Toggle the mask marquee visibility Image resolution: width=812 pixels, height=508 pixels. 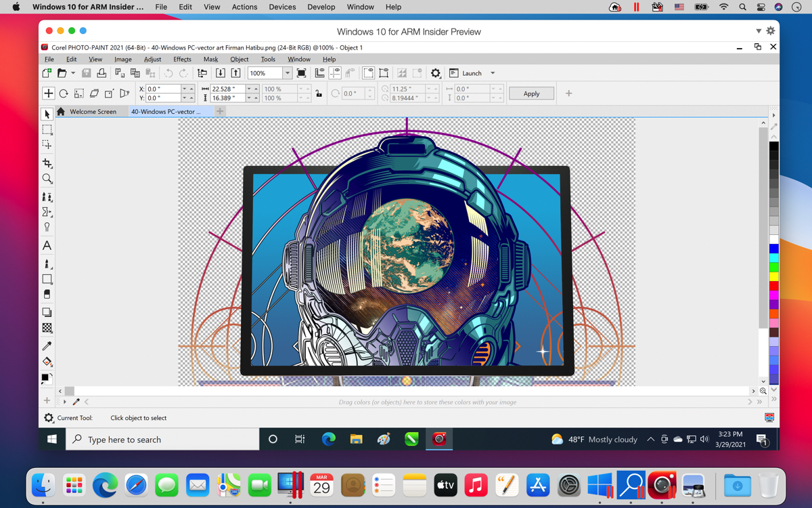tap(368, 73)
